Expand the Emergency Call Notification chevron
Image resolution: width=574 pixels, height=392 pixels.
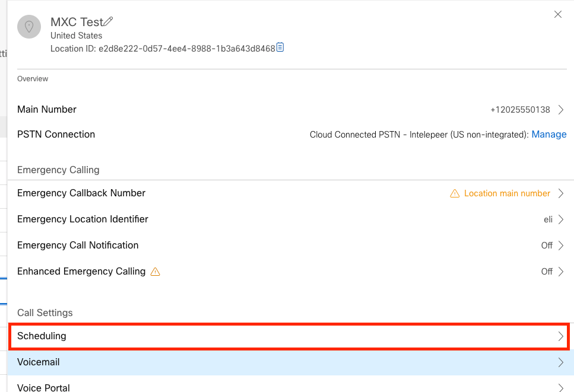(561, 246)
